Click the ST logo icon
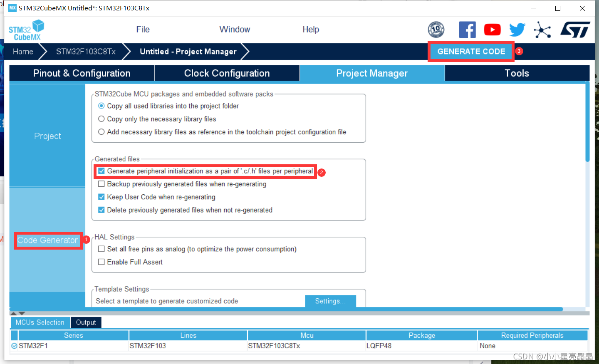The image size is (599, 364). click(x=575, y=30)
